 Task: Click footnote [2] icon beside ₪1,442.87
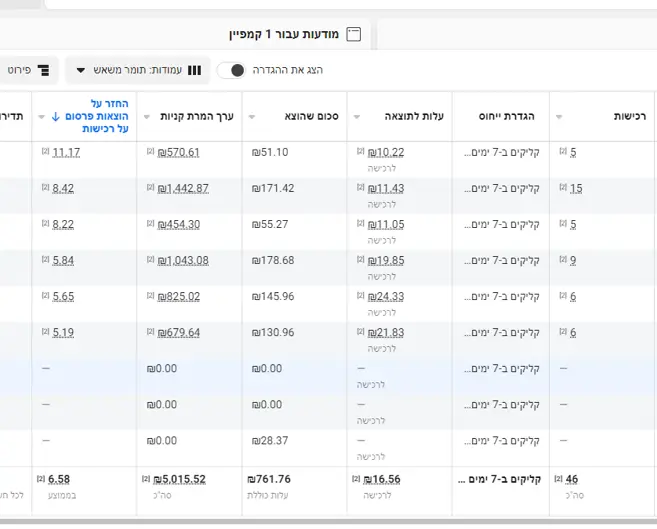(150, 187)
